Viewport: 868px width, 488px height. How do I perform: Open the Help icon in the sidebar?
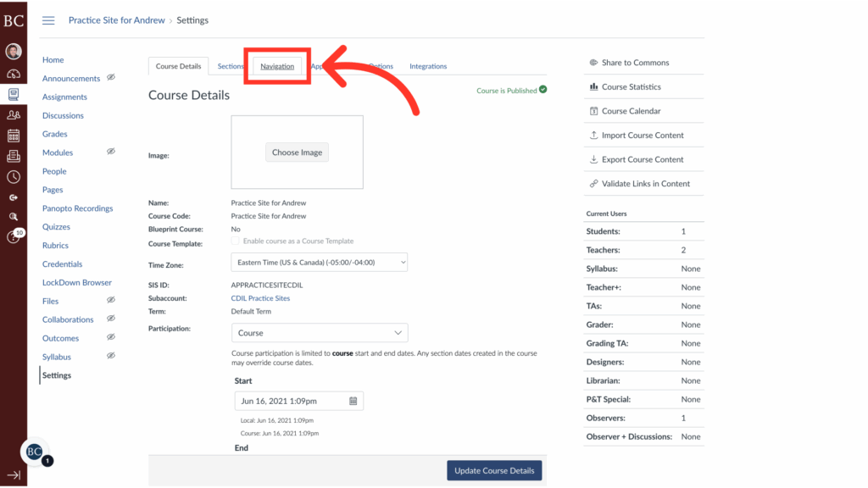pyautogui.click(x=13, y=236)
